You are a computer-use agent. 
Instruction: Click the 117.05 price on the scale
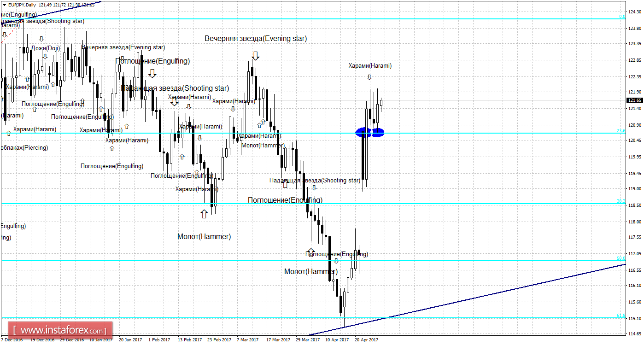[x=635, y=254]
